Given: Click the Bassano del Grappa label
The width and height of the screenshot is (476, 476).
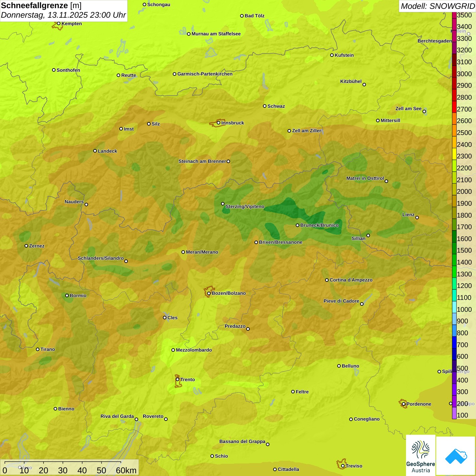Looking at the screenshot, I should pos(242,441).
